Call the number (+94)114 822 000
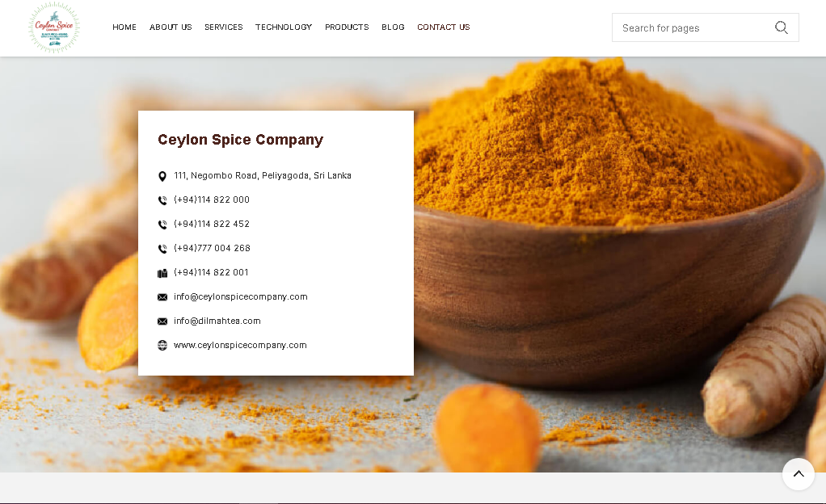826x504 pixels. (x=212, y=199)
